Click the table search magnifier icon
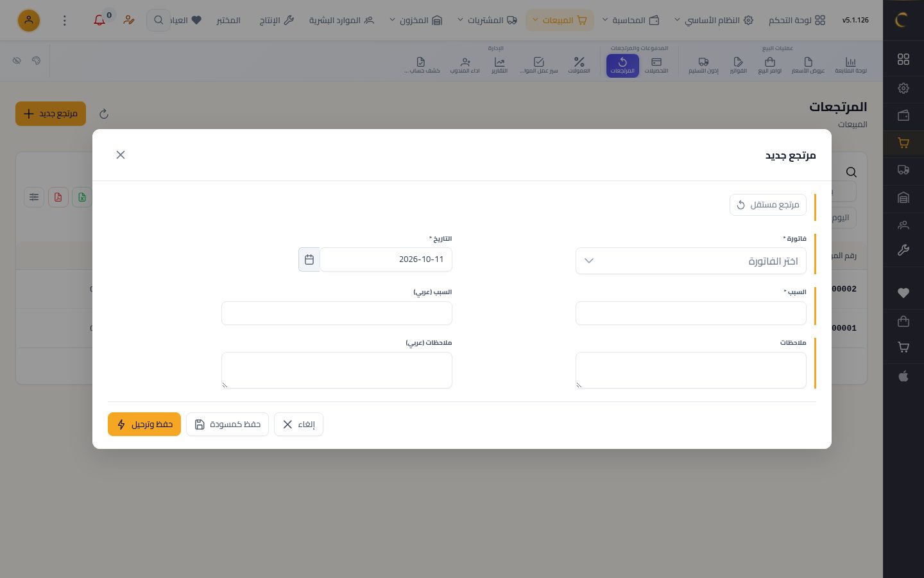 coord(851,172)
